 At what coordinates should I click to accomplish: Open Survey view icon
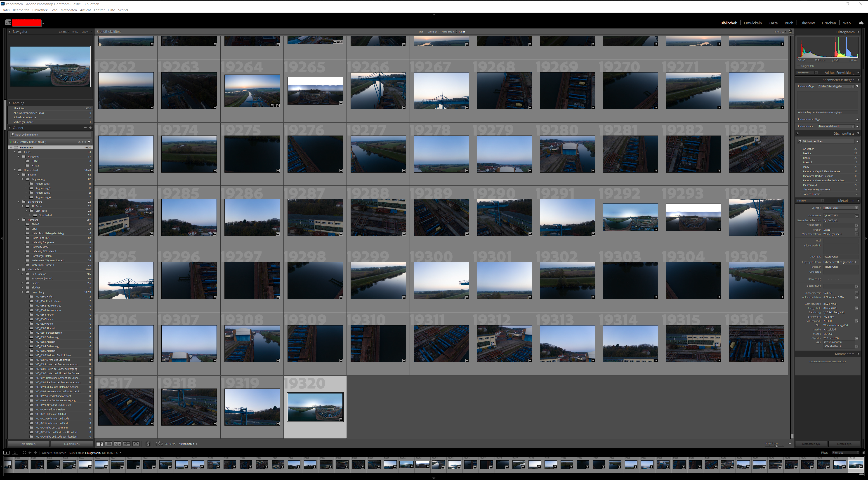tap(127, 444)
